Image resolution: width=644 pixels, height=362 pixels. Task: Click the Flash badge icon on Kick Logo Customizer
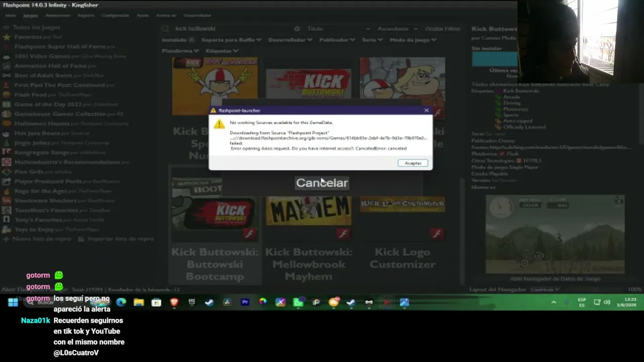(437, 233)
